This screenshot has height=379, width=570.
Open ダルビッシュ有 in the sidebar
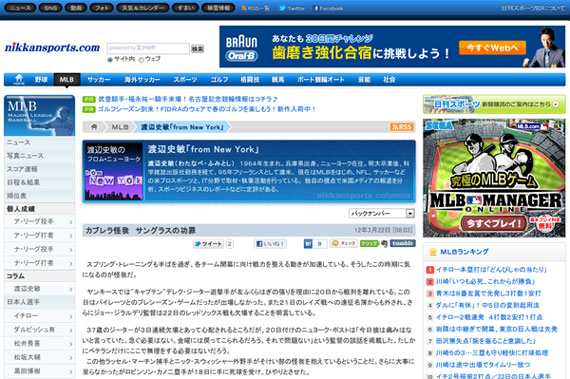(40, 330)
